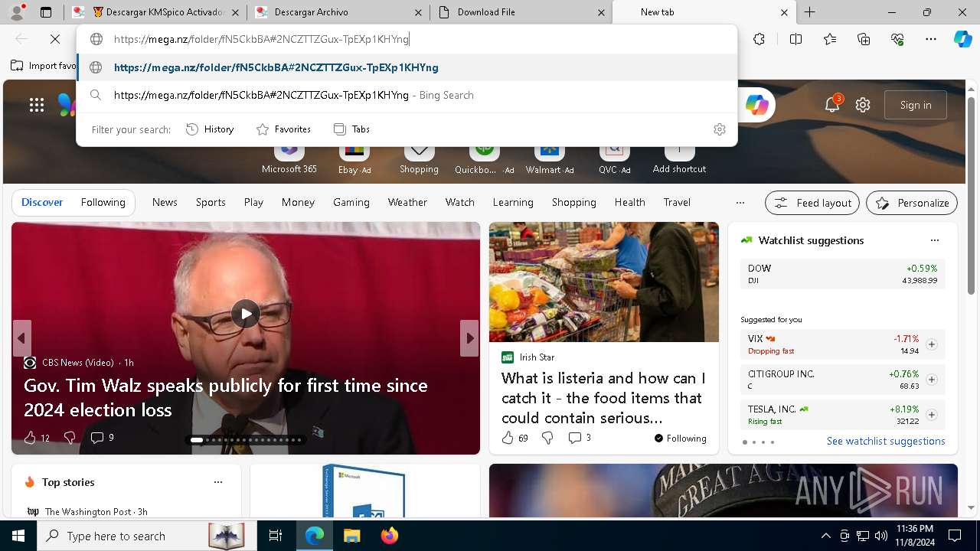
Task: Open File Explorer from the taskbar
Action: coord(351,536)
